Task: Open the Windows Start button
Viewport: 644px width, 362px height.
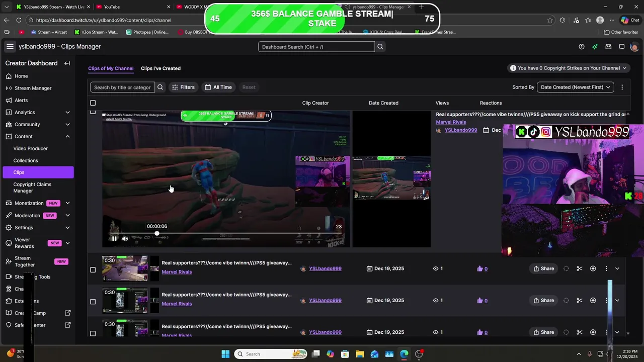Action: coord(225,354)
